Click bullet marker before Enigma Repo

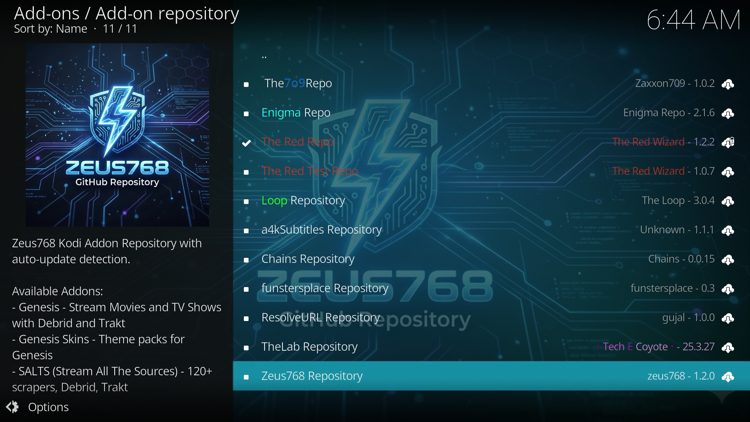(246, 113)
